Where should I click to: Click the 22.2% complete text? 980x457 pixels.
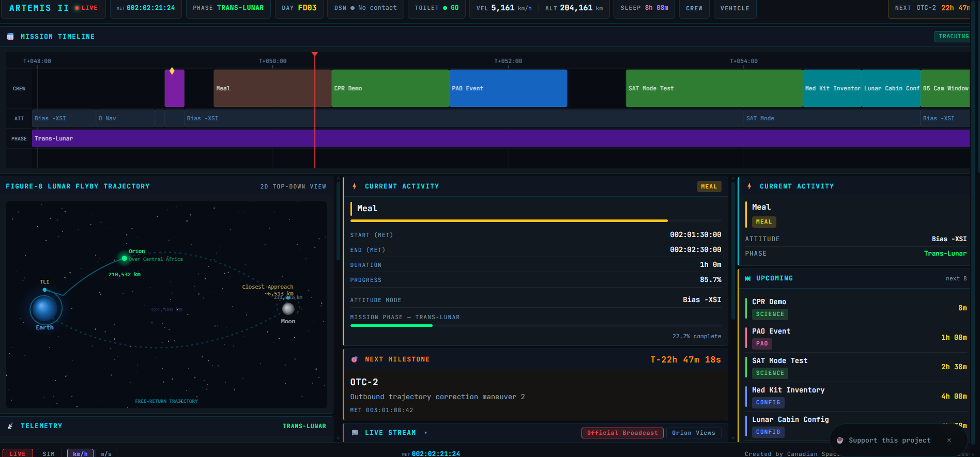click(697, 336)
